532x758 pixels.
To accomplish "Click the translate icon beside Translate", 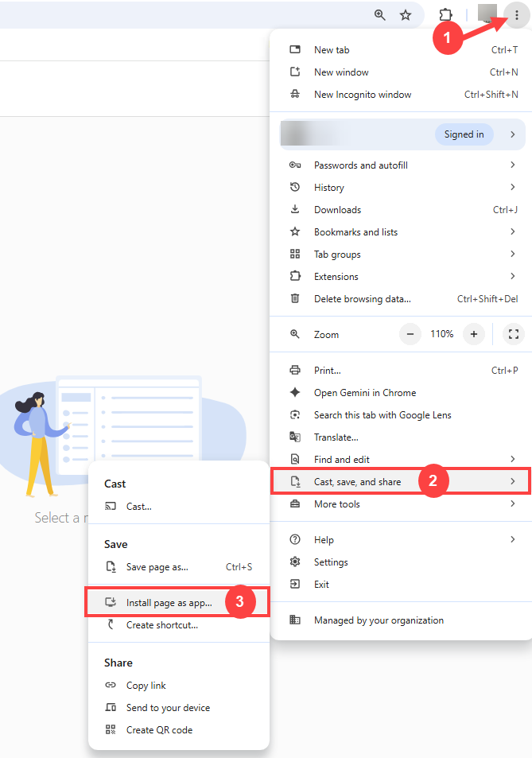I will pyautogui.click(x=295, y=437).
